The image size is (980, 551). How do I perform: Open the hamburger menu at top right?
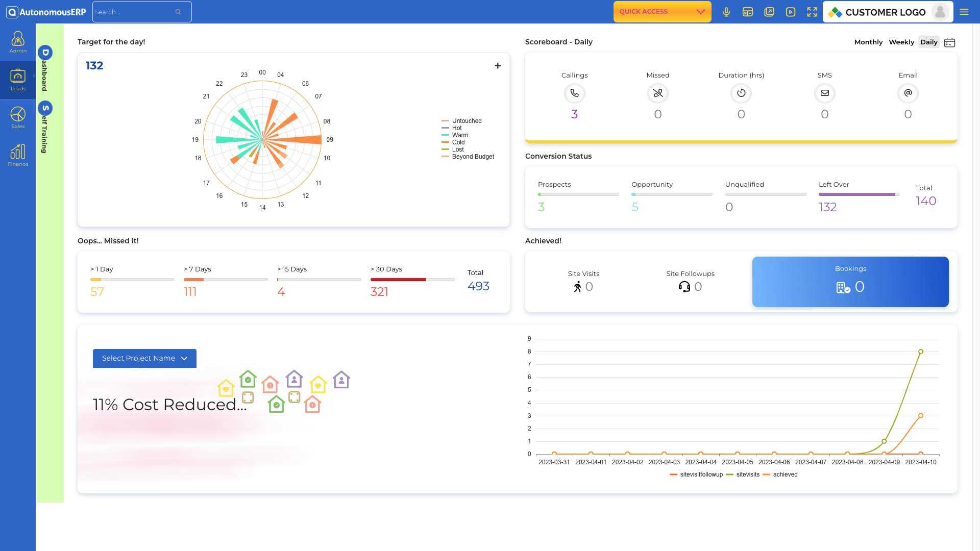[x=964, y=12]
